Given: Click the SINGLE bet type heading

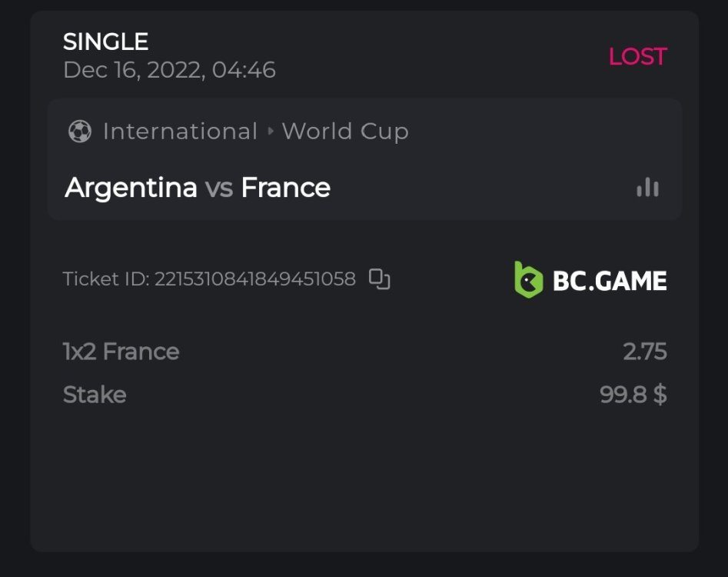Looking at the screenshot, I should [x=105, y=42].
